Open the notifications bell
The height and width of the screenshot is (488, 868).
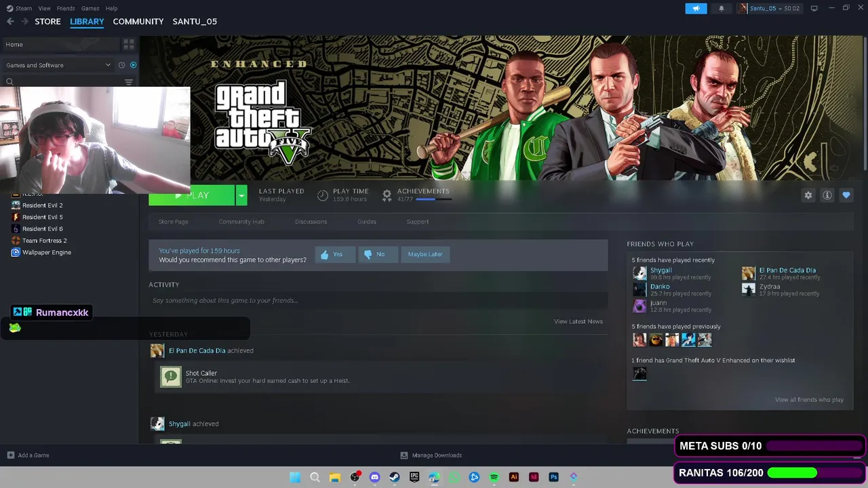click(722, 8)
